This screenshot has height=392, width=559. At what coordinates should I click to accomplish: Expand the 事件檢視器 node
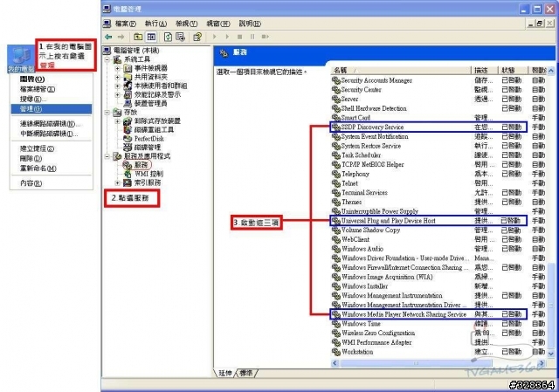tap(117, 68)
